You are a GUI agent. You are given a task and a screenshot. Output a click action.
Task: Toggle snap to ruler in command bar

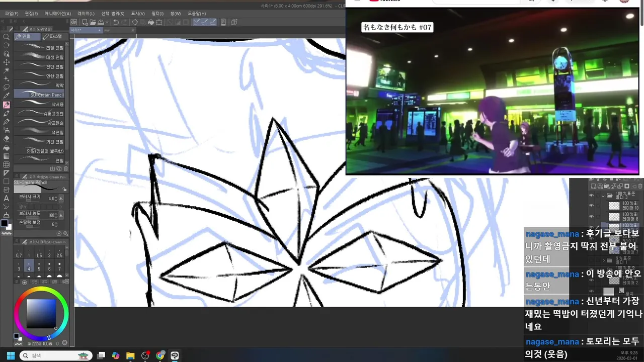click(197, 22)
